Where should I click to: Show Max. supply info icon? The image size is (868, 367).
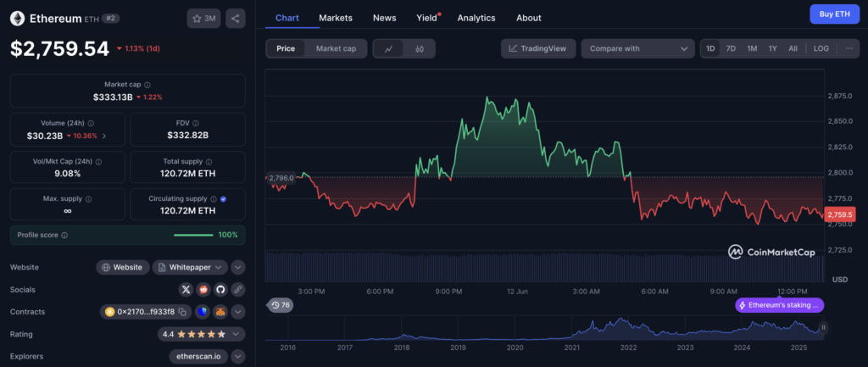click(x=88, y=198)
